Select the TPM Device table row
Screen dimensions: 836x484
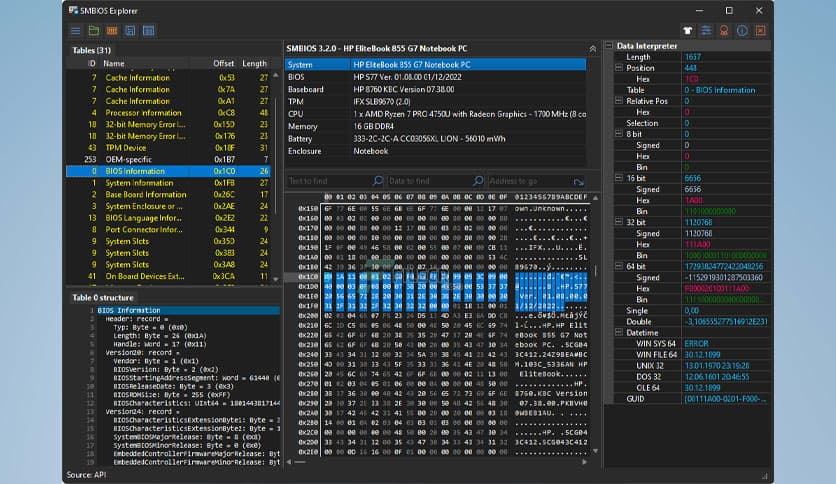click(168, 148)
